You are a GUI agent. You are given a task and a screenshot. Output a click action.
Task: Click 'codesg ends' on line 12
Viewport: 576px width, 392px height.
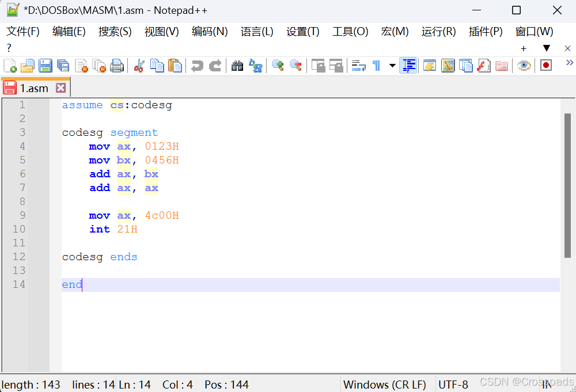click(100, 257)
